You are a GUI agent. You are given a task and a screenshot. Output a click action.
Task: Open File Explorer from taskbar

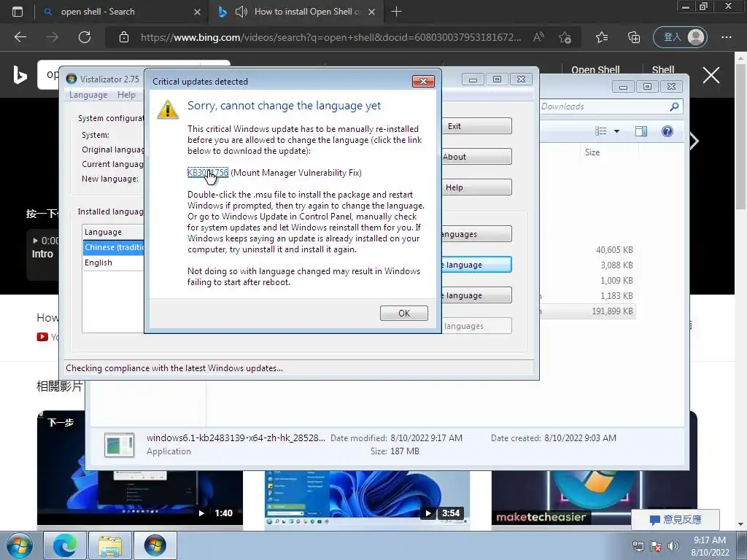110,545
